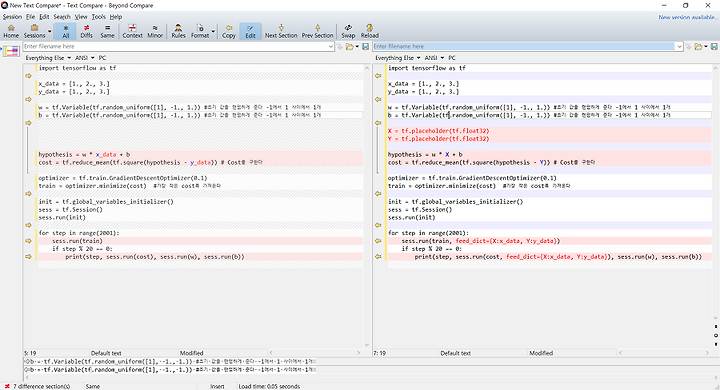Copy-left arrow beside right print(step, sess.run(cost line
The width and height of the screenshot is (720, 390).
378,257
